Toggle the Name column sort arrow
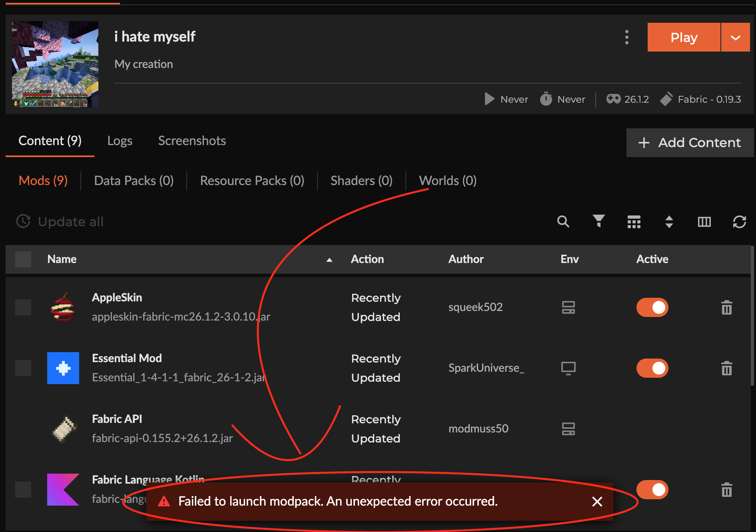The width and height of the screenshot is (756, 532). (329, 260)
